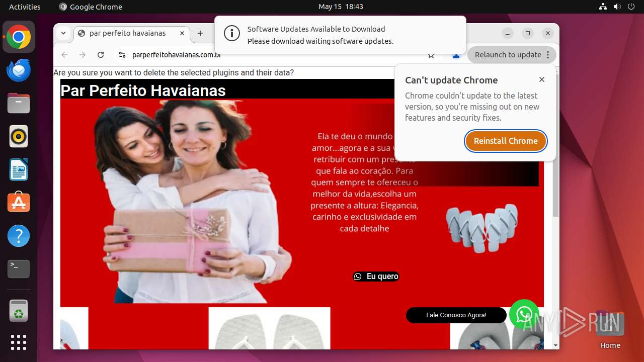
Task: Open the Home folder desktop icon
Action: point(610,330)
